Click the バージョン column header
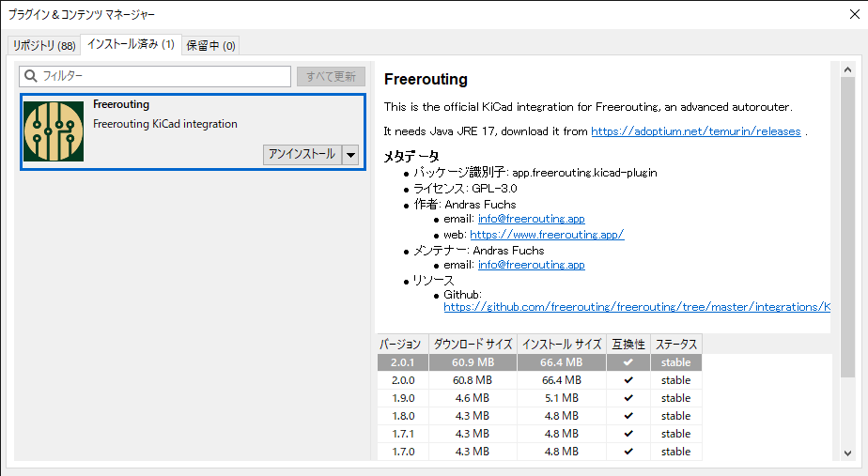This screenshot has width=868, height=476. [402, 345]
